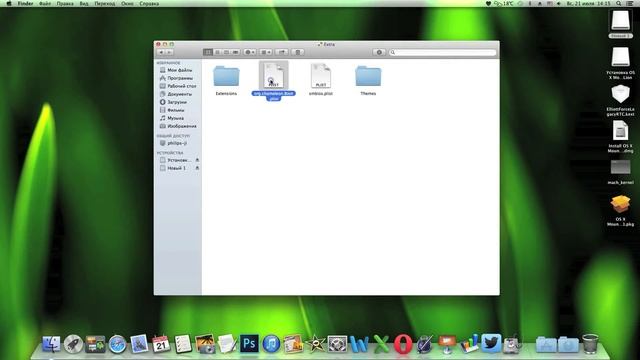This screenshot has width=640, height=360.
Task: Open the Вид menu
Action: (x=84, y=3)
